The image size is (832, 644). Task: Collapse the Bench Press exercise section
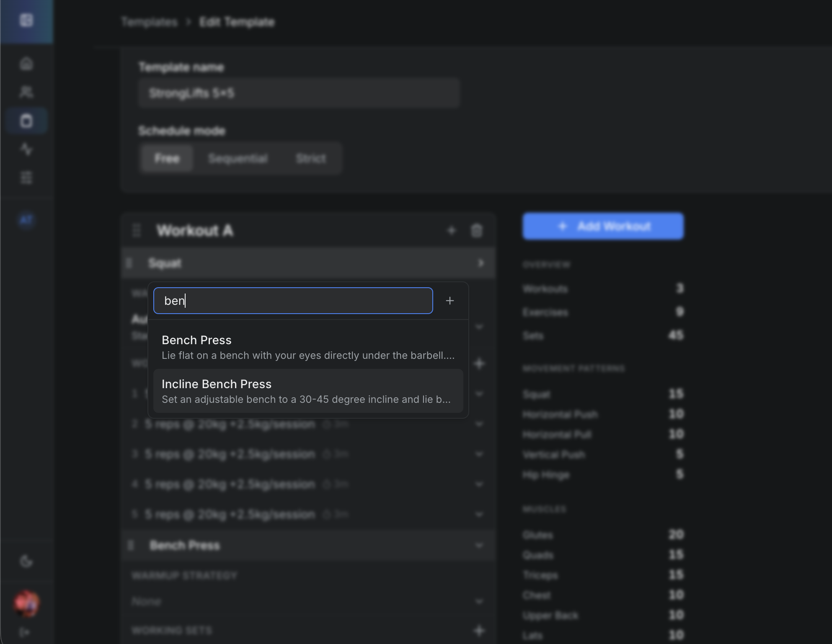tap(479, 545)
